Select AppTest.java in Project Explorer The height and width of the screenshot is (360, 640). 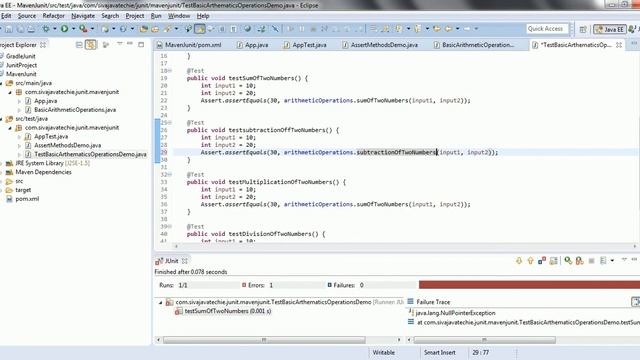coord(51,137)
